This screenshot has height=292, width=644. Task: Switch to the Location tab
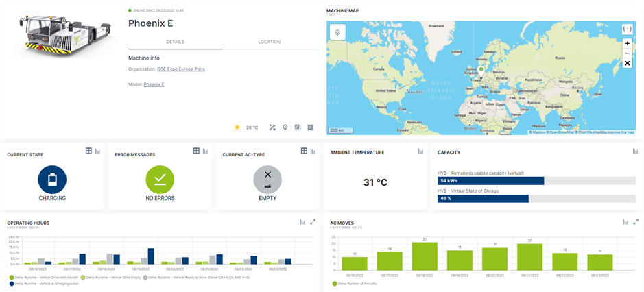pos(269,42)
